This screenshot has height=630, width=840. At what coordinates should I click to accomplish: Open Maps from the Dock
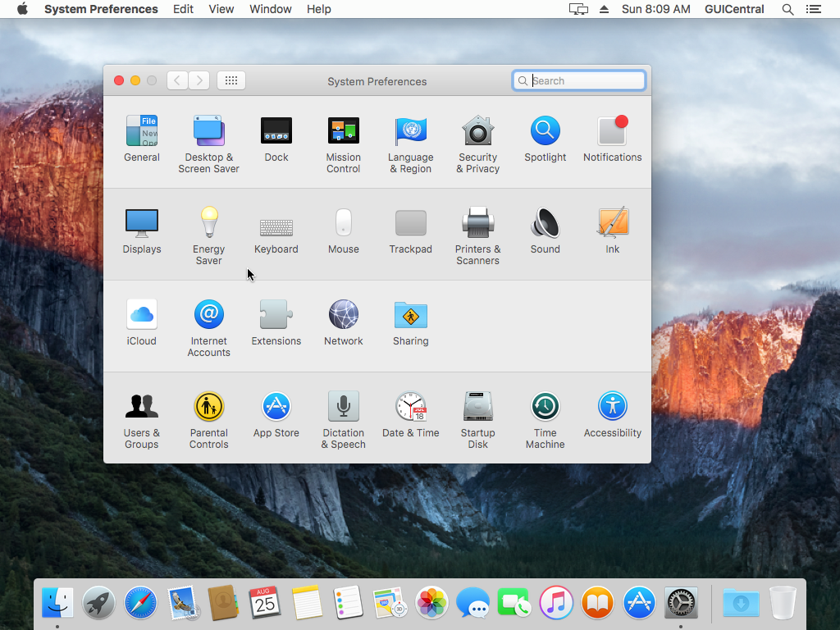pos(390,602)
